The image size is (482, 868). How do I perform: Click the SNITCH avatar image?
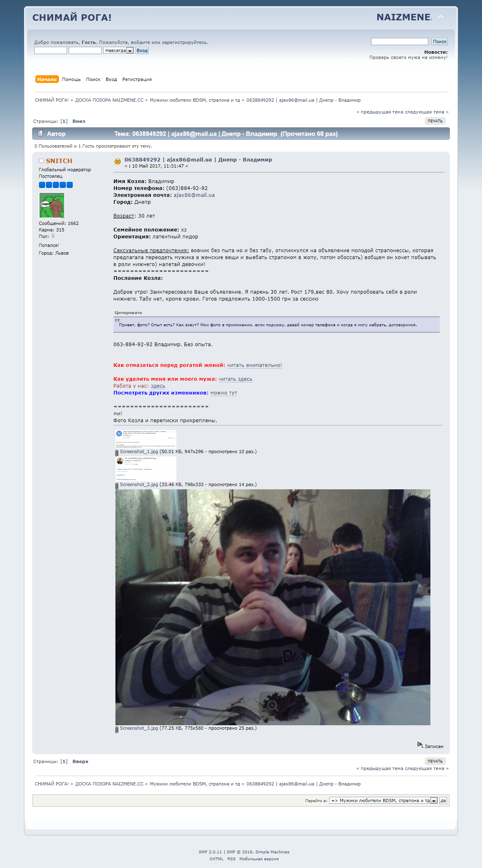[52, 205]
